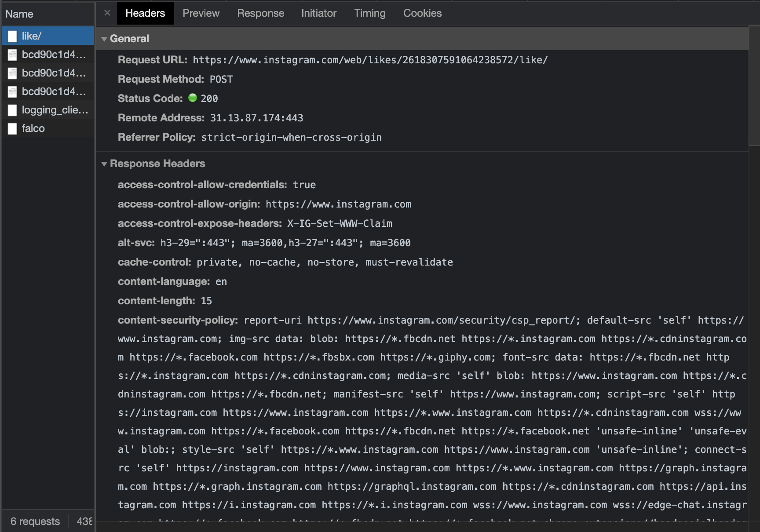The image size is (760, 532).
Task: Click the file icon next to like/
Action: point(12,36)
